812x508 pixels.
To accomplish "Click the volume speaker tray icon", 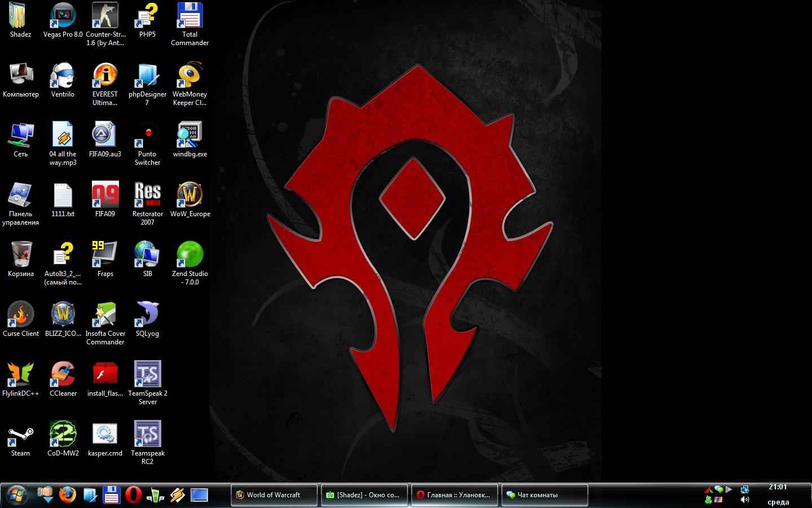I will click(x=745, y=500).
